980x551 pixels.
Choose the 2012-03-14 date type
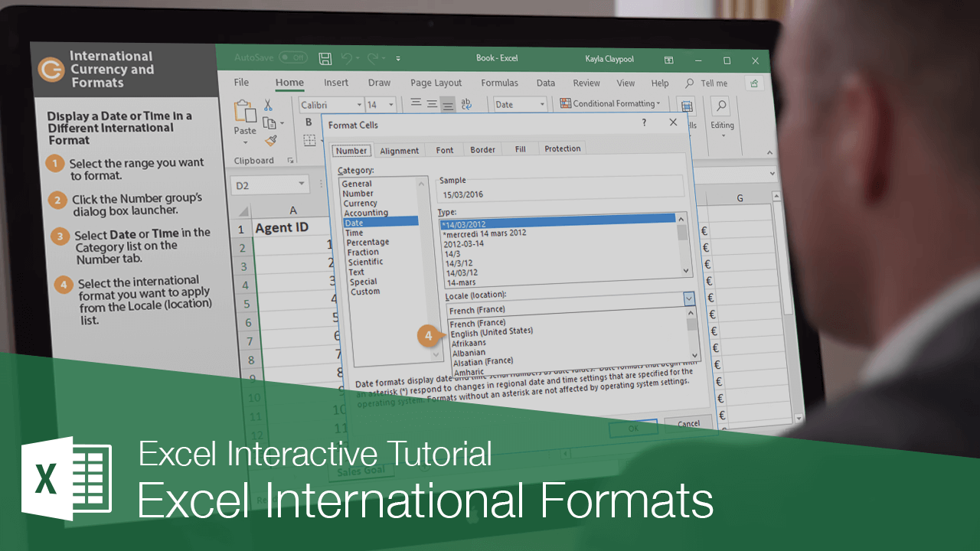(463, 243)
